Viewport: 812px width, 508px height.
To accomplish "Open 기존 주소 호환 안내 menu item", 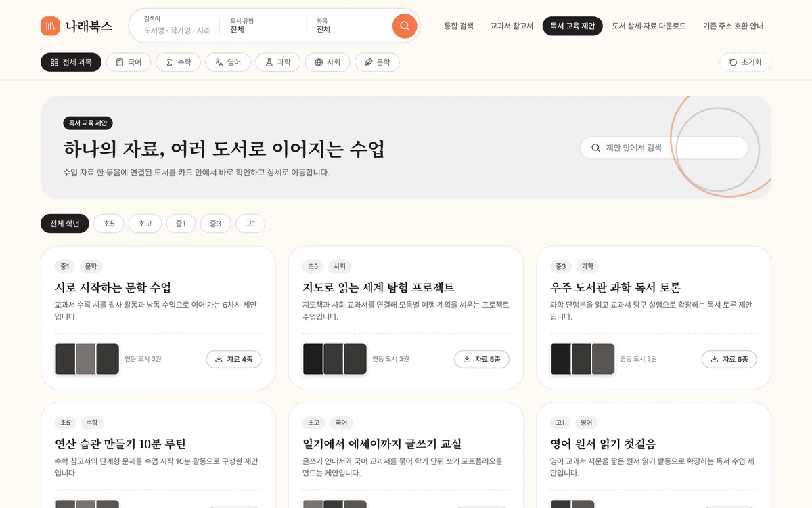I will point(733,26).
